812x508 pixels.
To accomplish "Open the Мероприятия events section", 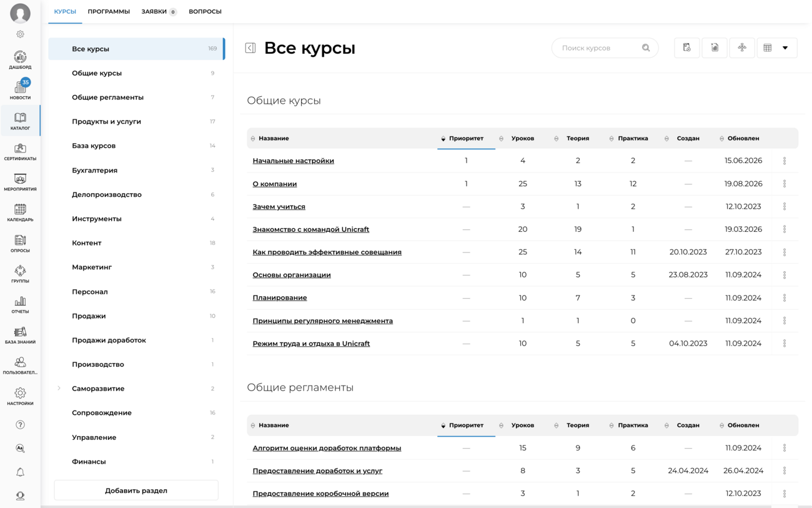I will pyautogui.click(x=20, y=182).
